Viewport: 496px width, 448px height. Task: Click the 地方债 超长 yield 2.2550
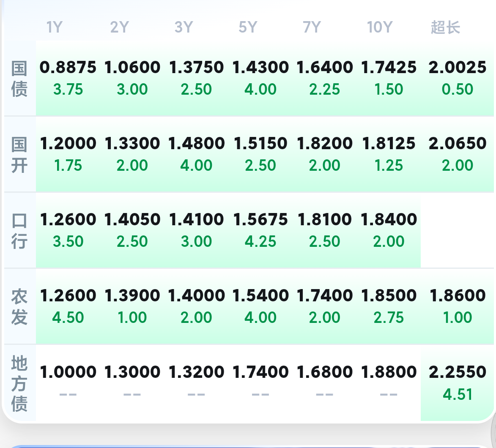pyautogui.click(x=458, y=372)
